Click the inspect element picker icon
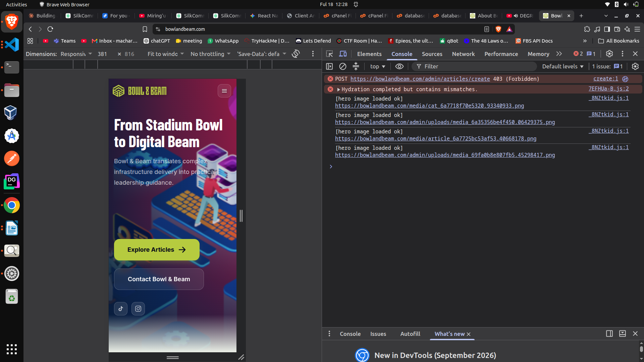Viewport: 644px width, 362px height. coord(329,54)
